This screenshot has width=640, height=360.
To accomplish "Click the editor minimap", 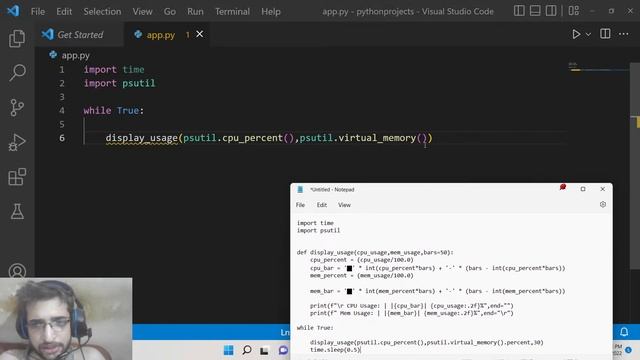I will (598, 69).
